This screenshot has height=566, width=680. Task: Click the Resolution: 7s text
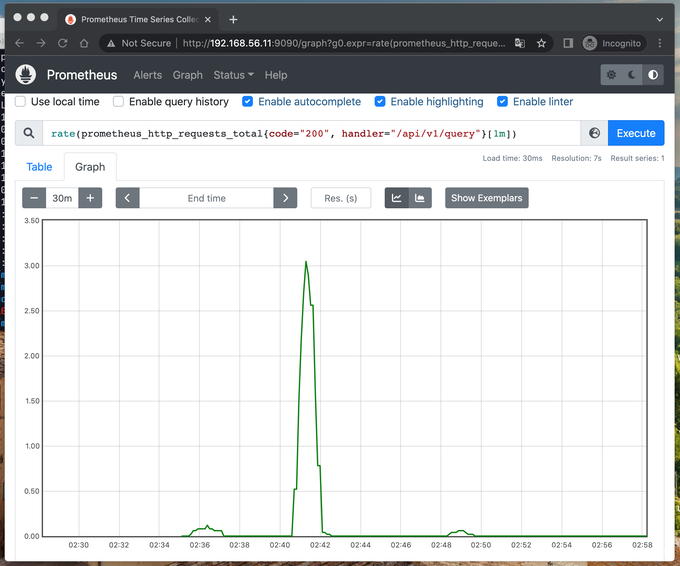pos(576,158)
